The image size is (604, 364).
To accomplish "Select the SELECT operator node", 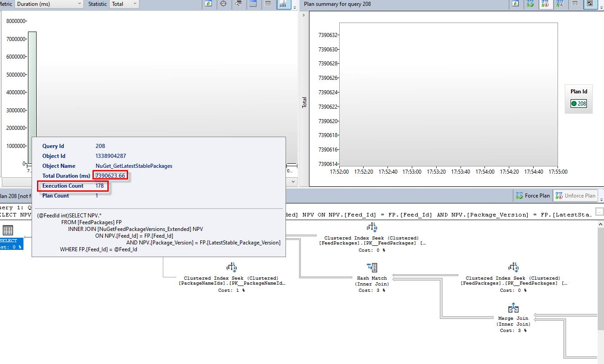I will tap(8, 237).
